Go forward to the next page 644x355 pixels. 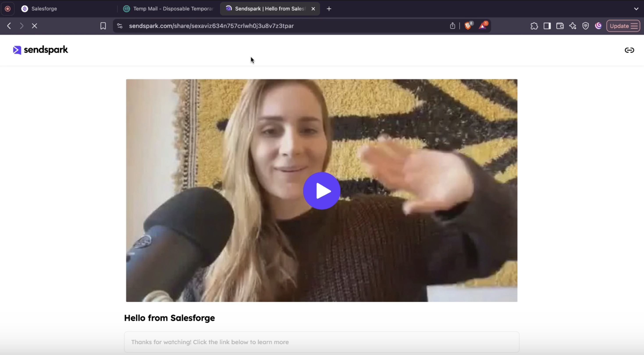click(22, 26)
